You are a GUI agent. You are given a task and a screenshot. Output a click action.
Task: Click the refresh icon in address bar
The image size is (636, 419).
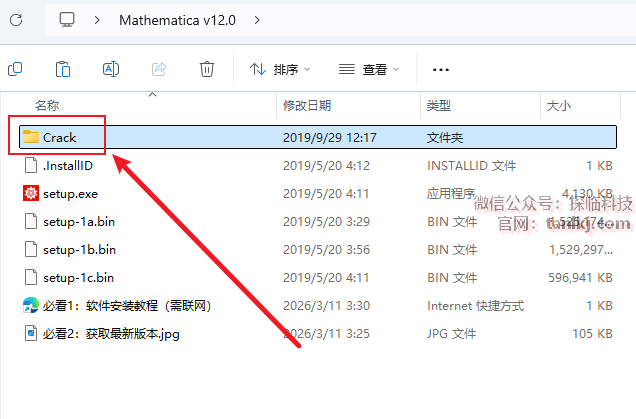coord(16,20)
